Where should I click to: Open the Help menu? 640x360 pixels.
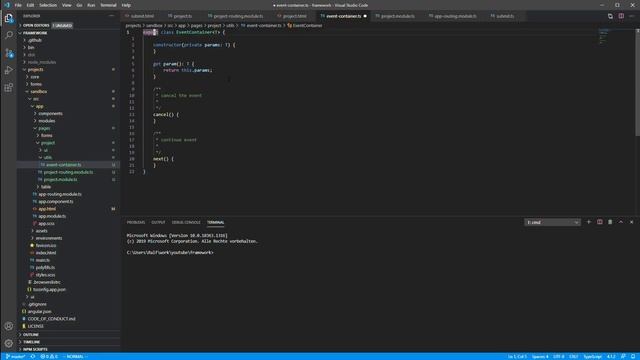coord(126,5)
